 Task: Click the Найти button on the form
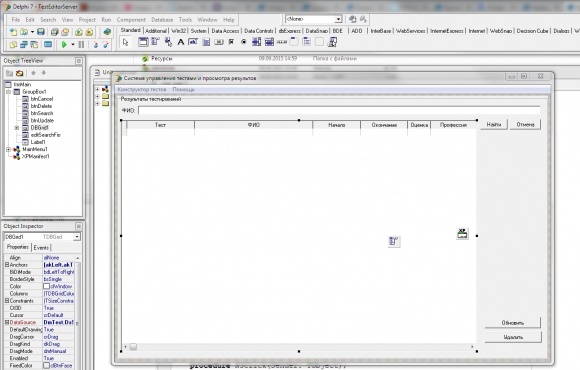click(494, 125)
